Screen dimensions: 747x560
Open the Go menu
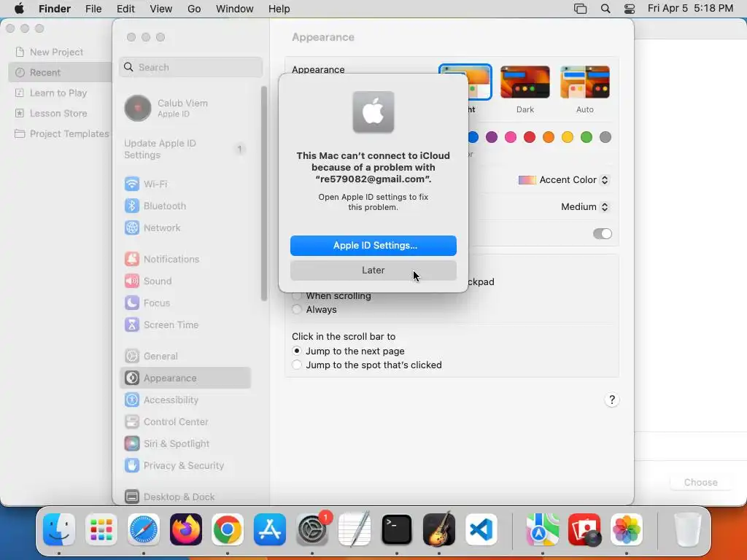tap(194, 9)
